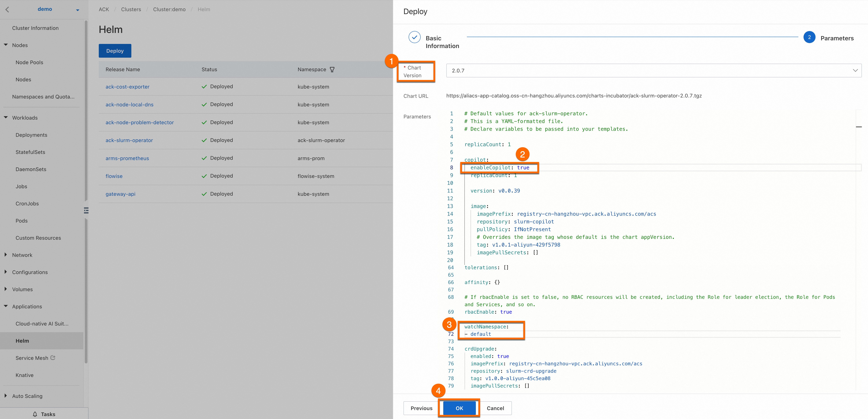Click the Previous button
This screenshot has height=419, width=868.
(x=421, y=408)
